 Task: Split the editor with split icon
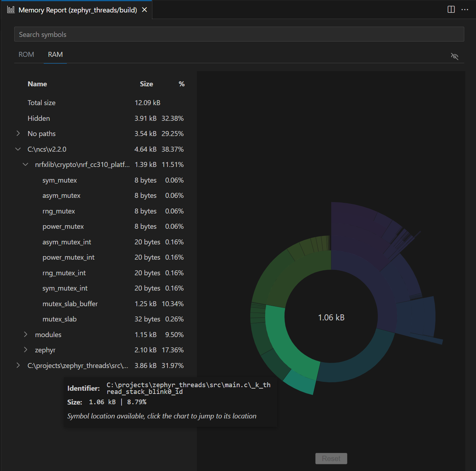pyautogui.click(x=451, y=10)
